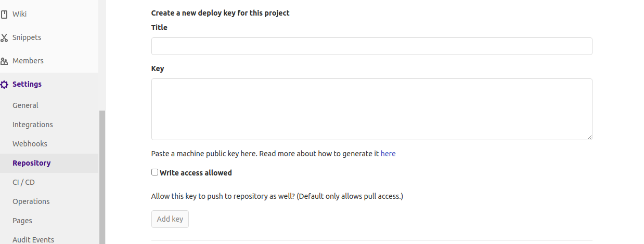This screenshot has height=244, width=644.
Task: Click inside the Key text area
Action: [x=371, y=109]
